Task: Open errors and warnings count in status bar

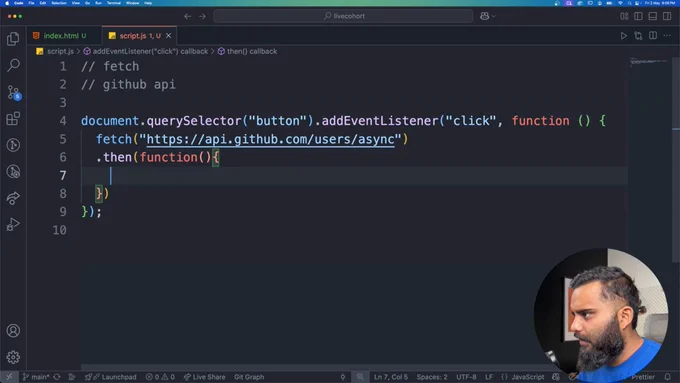Action: [160, 377]
